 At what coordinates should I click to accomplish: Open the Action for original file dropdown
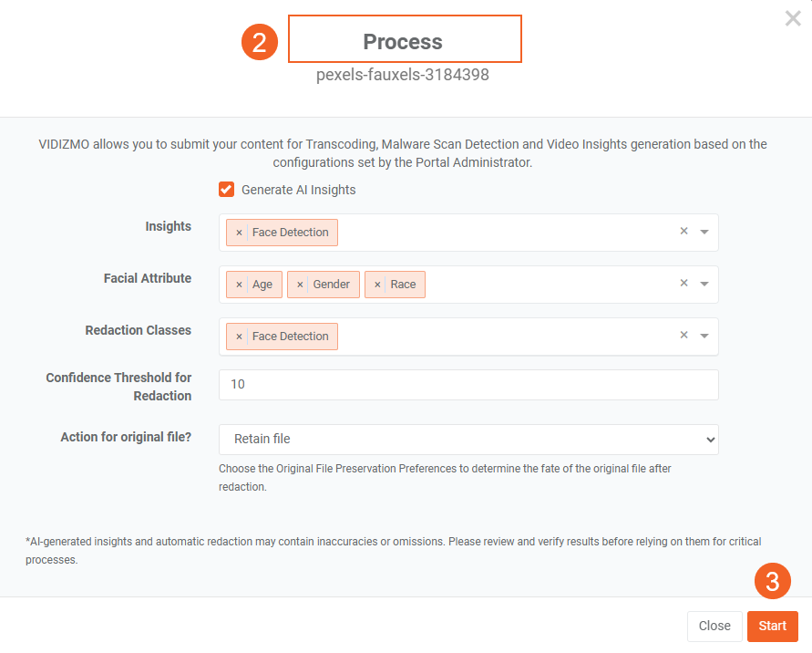pyautogui.click(x=468, y=439)
